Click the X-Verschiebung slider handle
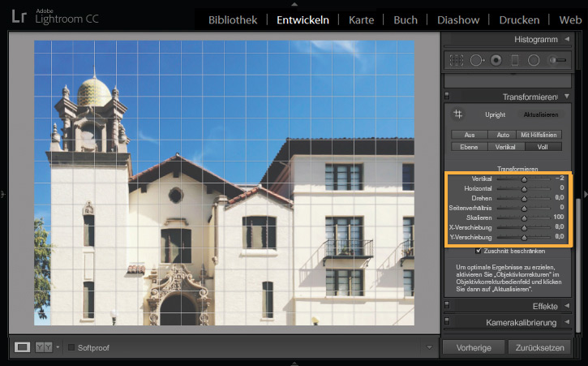 tap(524, 228)
